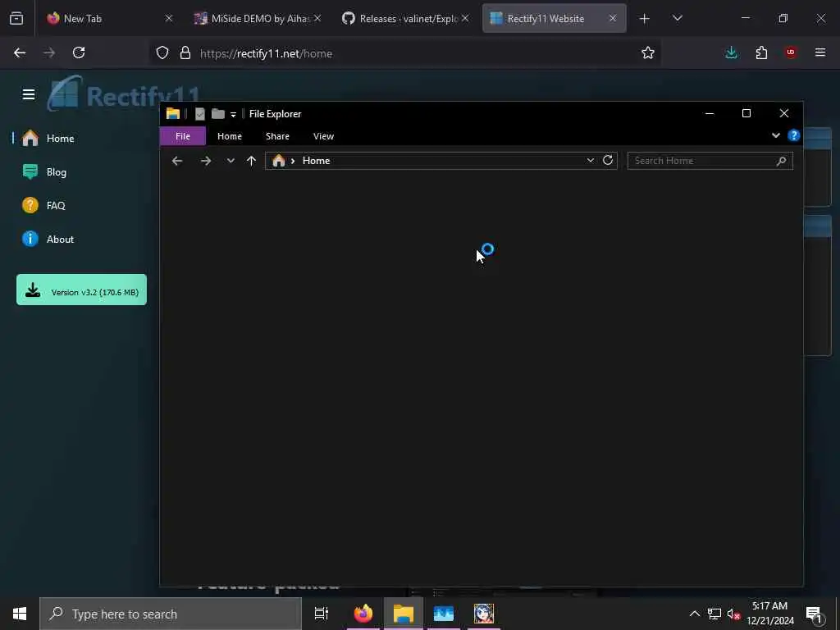Open the Firefox application menu
Image resolution: width=840 pixels, height=630 pixels.
(820, 53)
